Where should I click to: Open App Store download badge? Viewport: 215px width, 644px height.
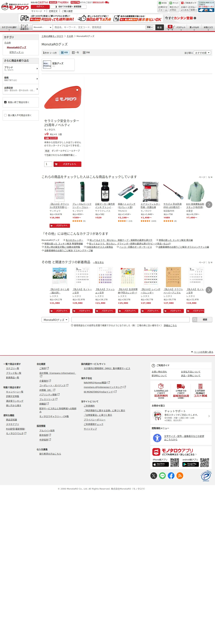pyautogui.click(x=160, y=464)
